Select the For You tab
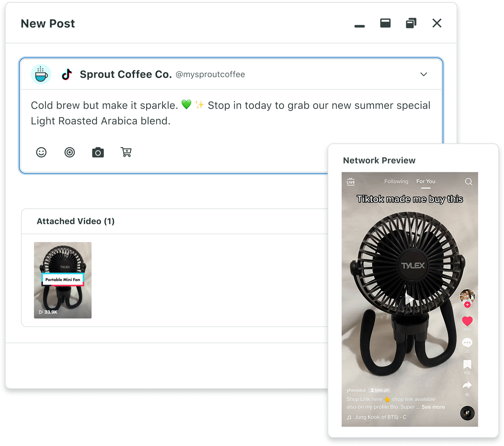Image resolution: width=504 pixels, height=446 pixels. (426, 182)
